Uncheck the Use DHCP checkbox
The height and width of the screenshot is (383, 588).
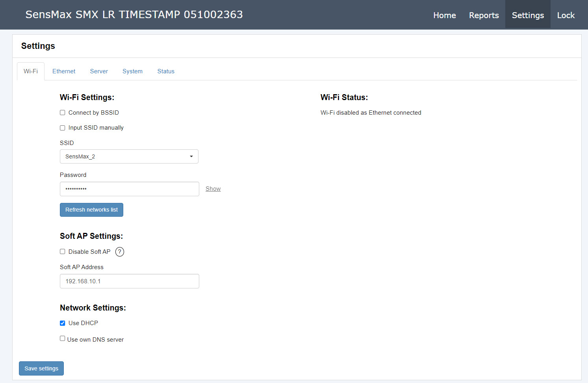(x=62, y=323)
